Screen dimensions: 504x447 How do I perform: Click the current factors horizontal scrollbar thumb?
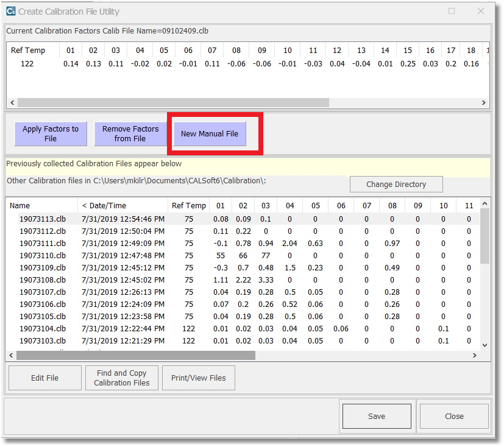(173, 103)
